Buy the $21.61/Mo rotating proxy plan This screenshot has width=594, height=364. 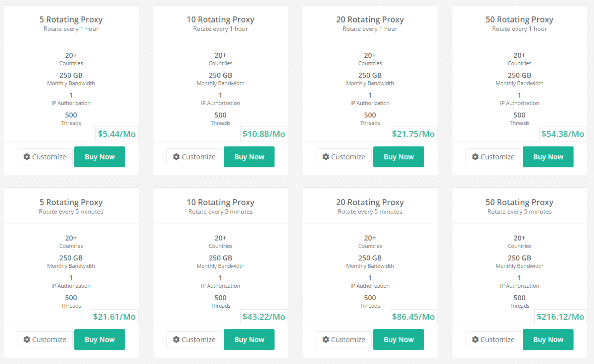tap(100, 340)
